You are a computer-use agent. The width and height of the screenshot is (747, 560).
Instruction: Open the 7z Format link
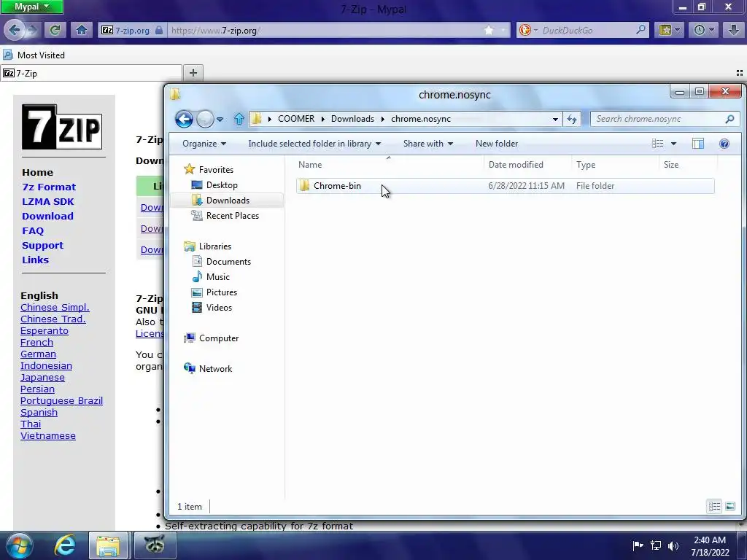(49, 187)
